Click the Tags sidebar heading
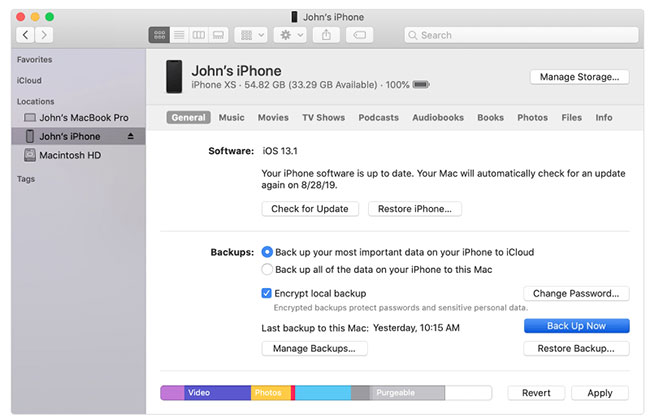Image resolution: width=650 pixels, height=418 pixels. click(26, 179)
